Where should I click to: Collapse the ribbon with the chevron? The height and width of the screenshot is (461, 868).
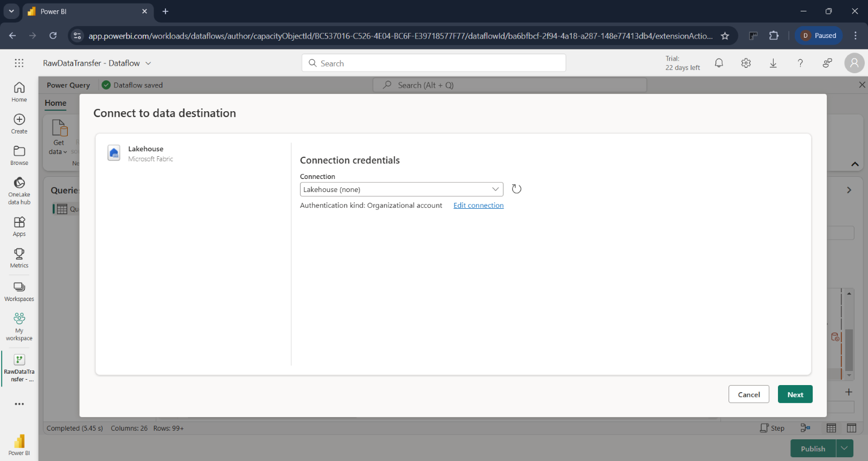(x=855, y=164)
